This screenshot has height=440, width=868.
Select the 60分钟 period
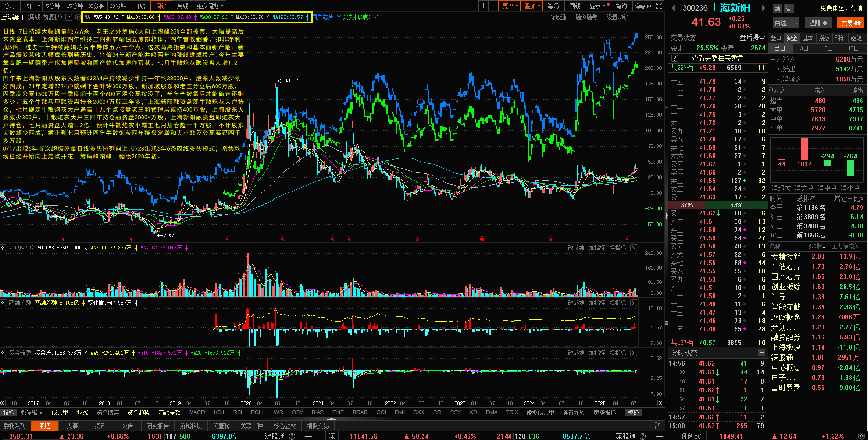pyautogui.click(x=118, y=6)
